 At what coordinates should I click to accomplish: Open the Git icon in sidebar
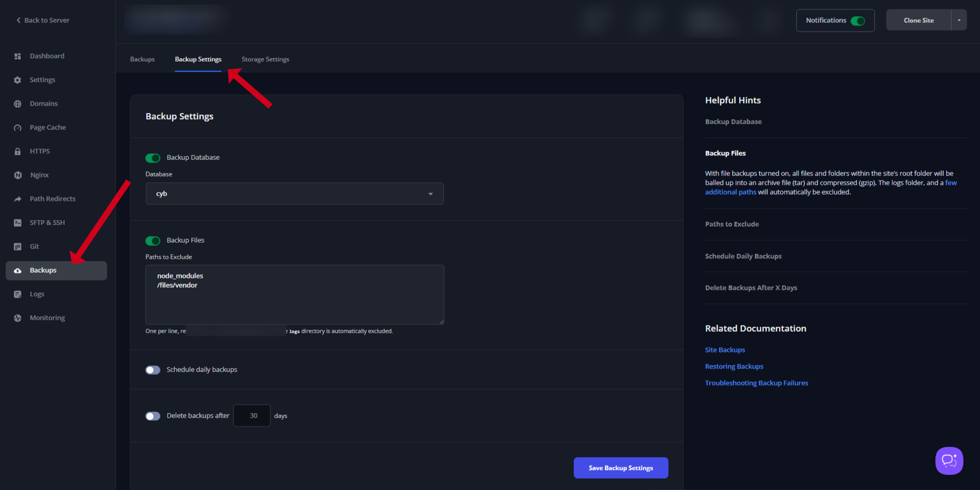(x=18, y=247)
